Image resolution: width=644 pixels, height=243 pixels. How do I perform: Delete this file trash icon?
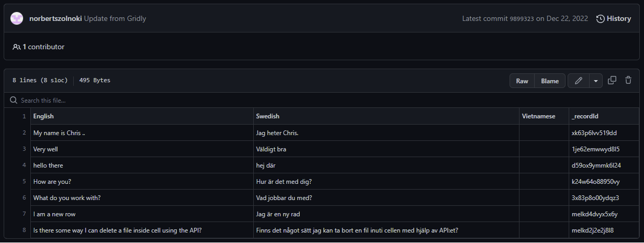628,80
